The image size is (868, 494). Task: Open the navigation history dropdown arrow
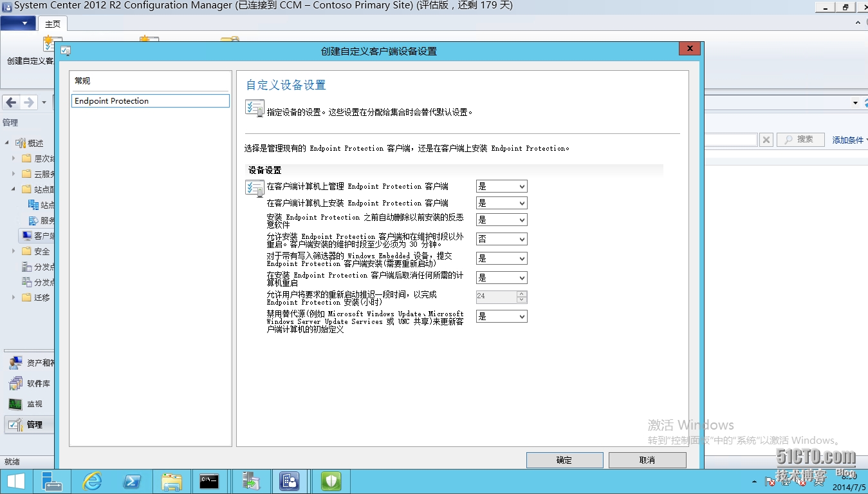[44, 103]
